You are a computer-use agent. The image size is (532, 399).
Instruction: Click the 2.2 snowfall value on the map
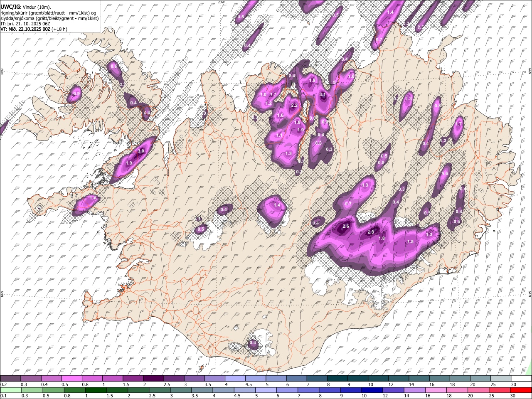coord(294,106)
